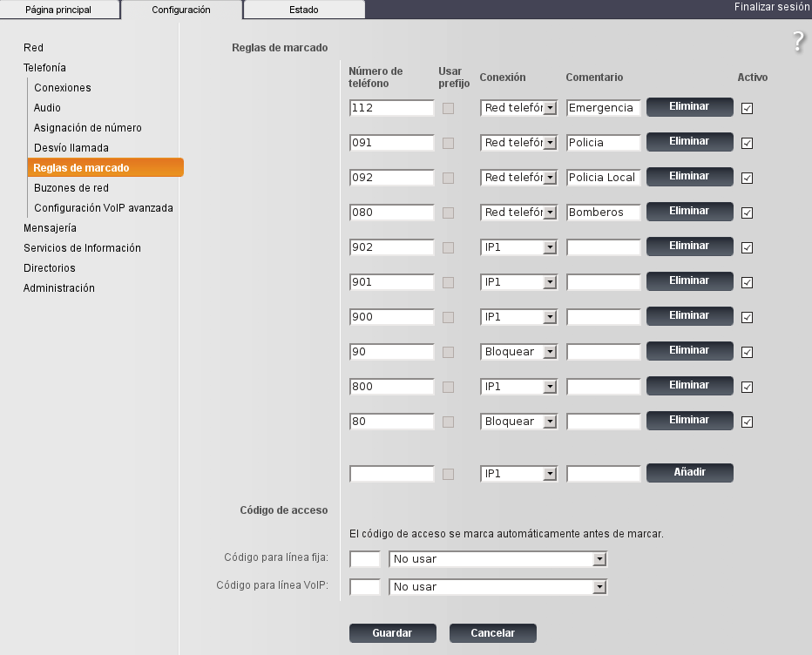Open the Código para línea fija dropdown
The image size is (812, 655).
[x=498, y=559]
